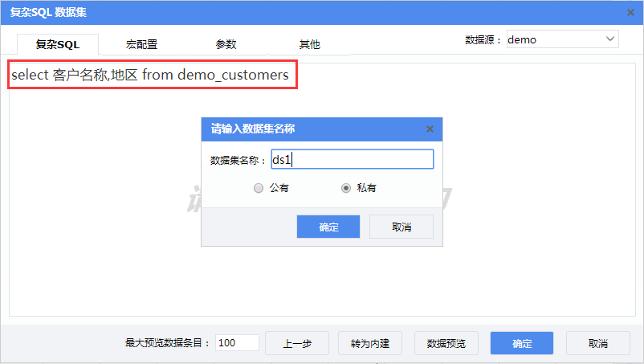Open the 宏配置 tab
This screenshot has width=644, height=364.
[141, 44]
